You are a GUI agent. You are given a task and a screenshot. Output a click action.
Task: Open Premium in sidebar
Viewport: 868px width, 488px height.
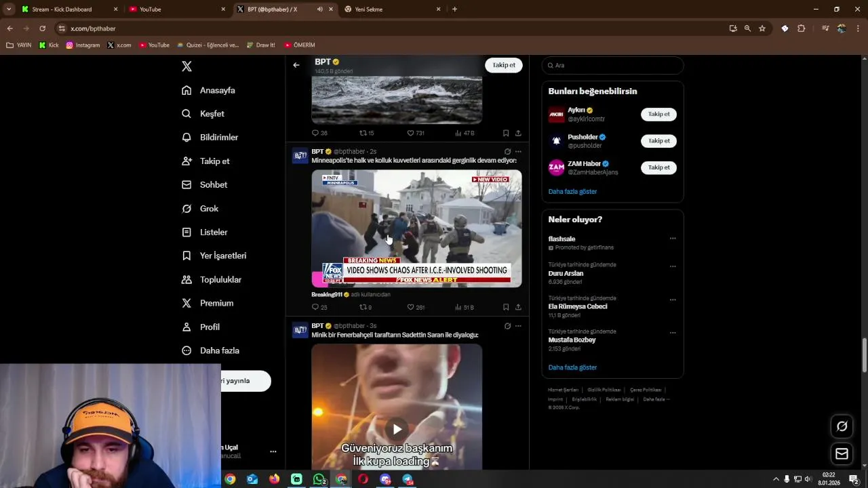tap(208, 303)
